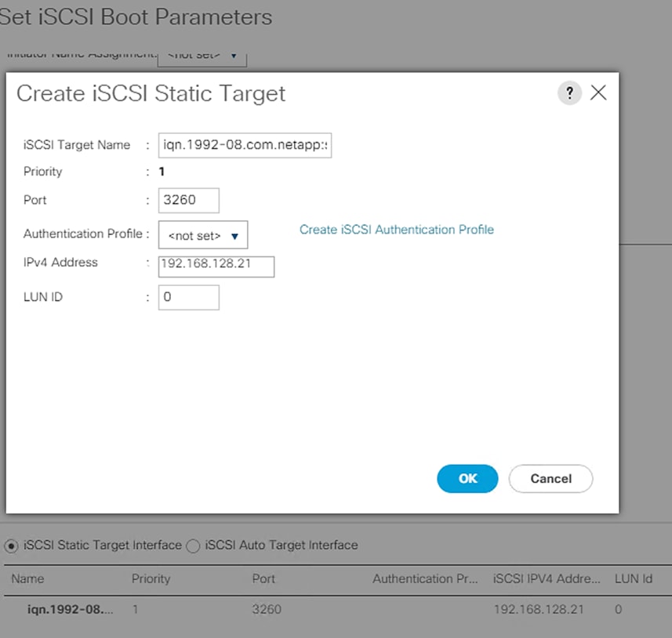Select iSCSI Auto Target Interface radio
Image resolution: width=672 pixels, height=638 pixels.
(194, 546)
